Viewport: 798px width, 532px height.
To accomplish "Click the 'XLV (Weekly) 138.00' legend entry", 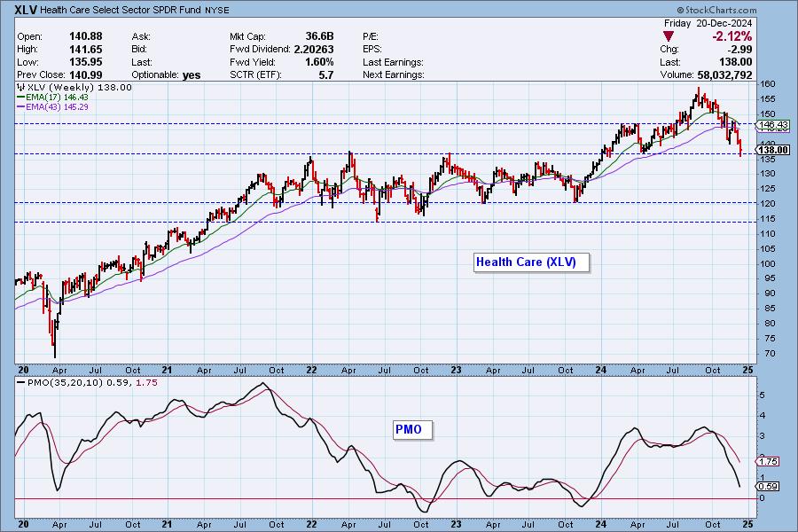I will pyautogui.click(x=74, y=87).
